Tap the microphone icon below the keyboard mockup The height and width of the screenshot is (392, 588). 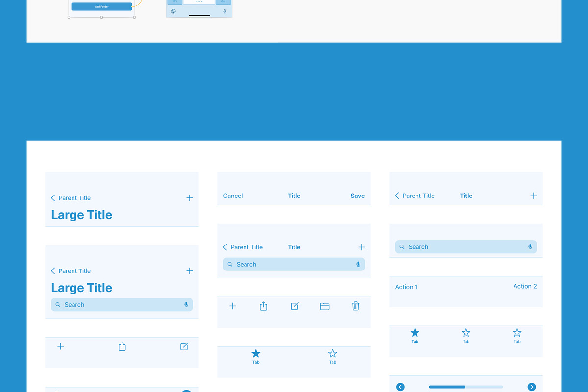point(225,11)
